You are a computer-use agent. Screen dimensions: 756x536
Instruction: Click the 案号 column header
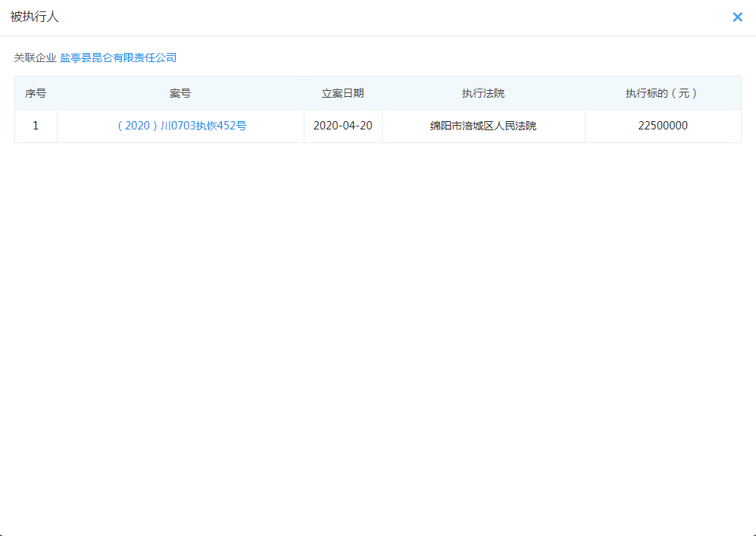pyautogui.click(x=180, y=93)
